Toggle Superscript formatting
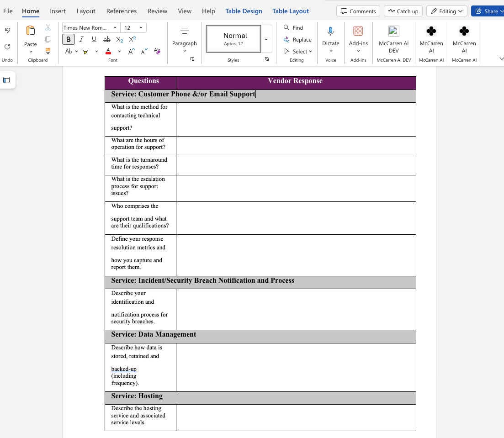Viewport: 504px width, 438px height. point(133,39)
